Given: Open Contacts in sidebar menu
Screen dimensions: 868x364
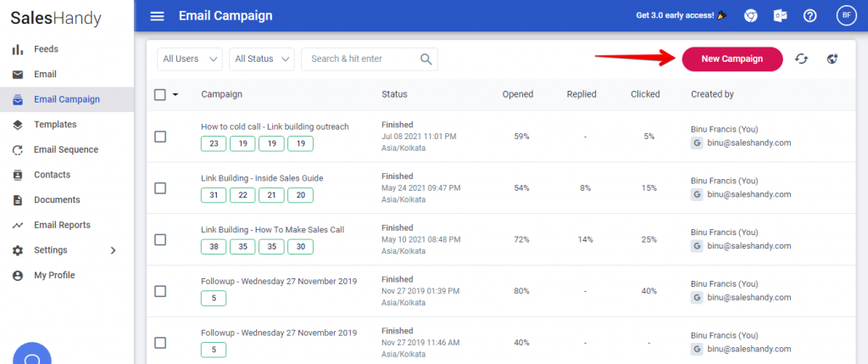Looking at the screenshot, I should coord(52,175).
